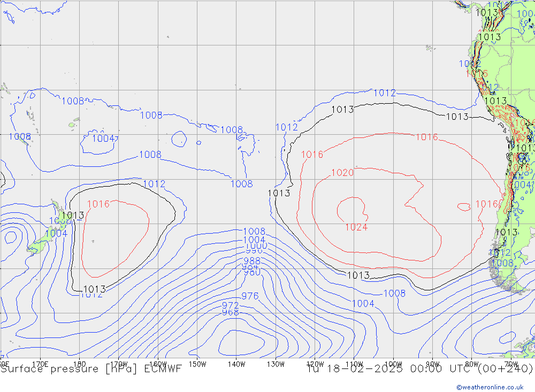Open the weatheronline.co.uk copyright link

pyautogui.click(x=490, y=387)
